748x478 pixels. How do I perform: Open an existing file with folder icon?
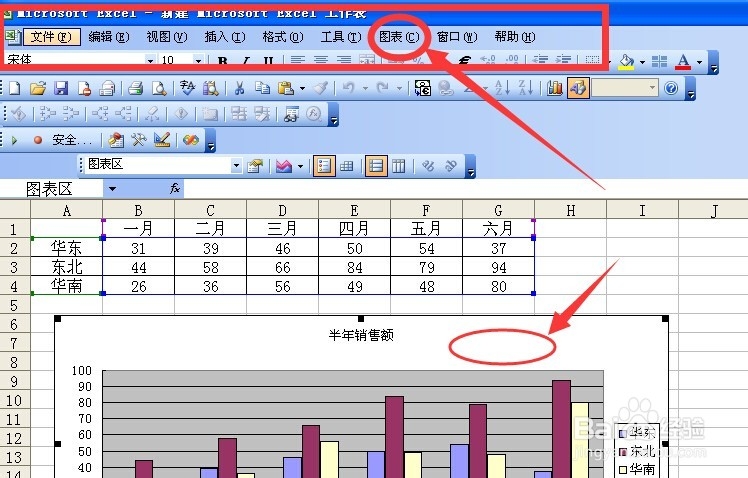tap(38, 88)
